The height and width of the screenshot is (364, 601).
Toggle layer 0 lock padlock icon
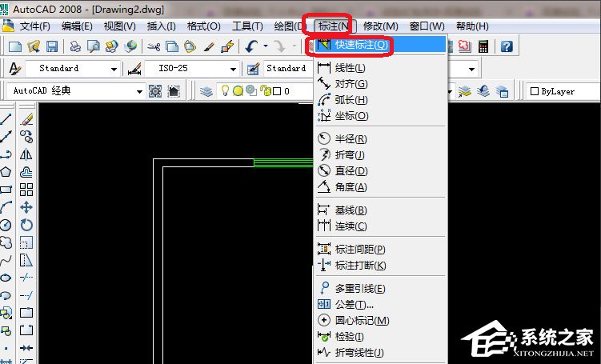point(265,91)
